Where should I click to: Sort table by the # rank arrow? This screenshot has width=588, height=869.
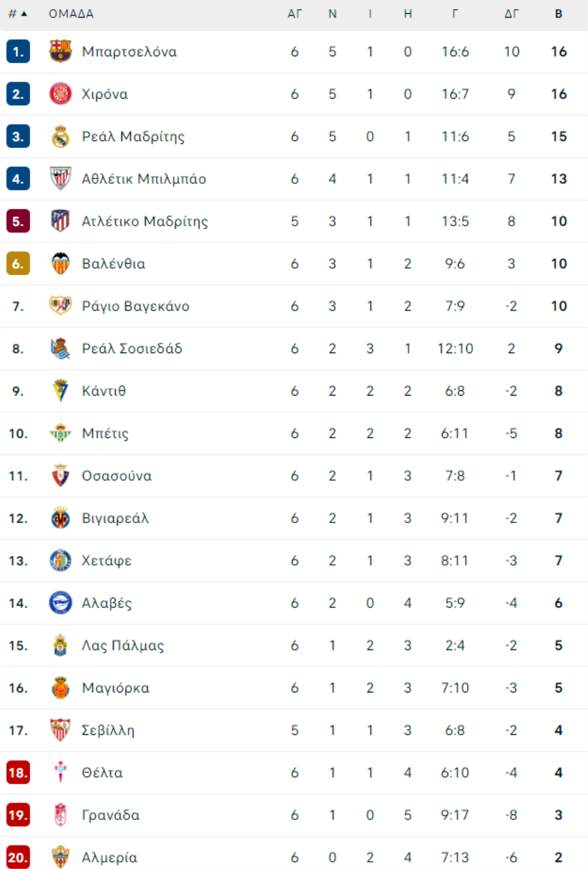[x=18, y=14]
